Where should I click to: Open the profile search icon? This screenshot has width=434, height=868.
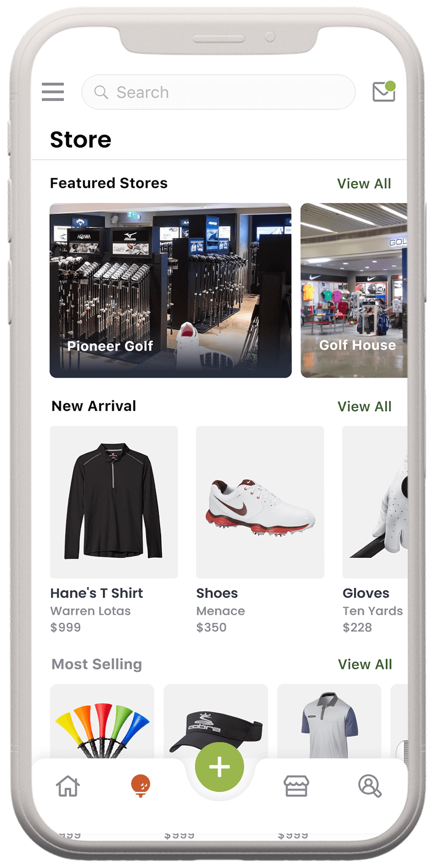pyautogui.click(x=370, y=786)
